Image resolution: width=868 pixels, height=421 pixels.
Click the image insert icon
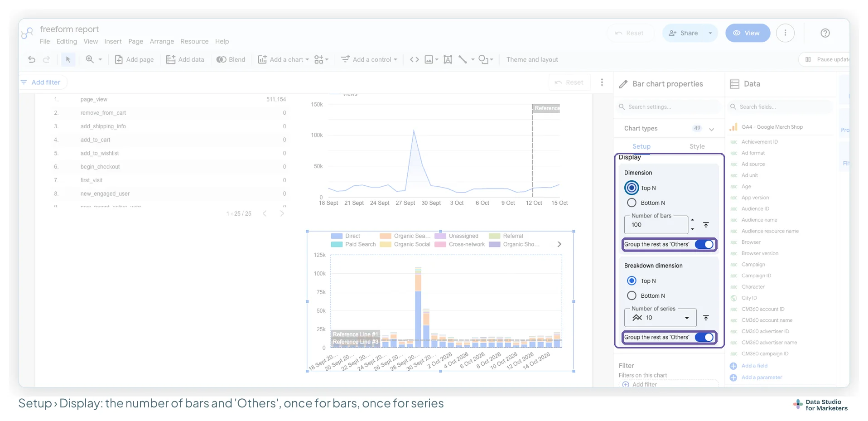point(429,59)
